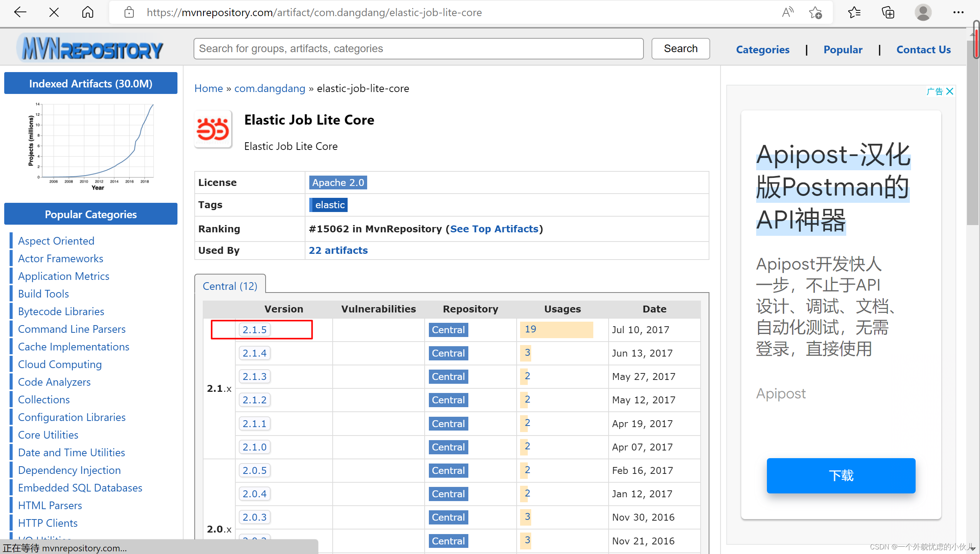Screen dimensions: 980x554
Task: Open the Configuration Libraries category
Action: [x=72, y=417]
